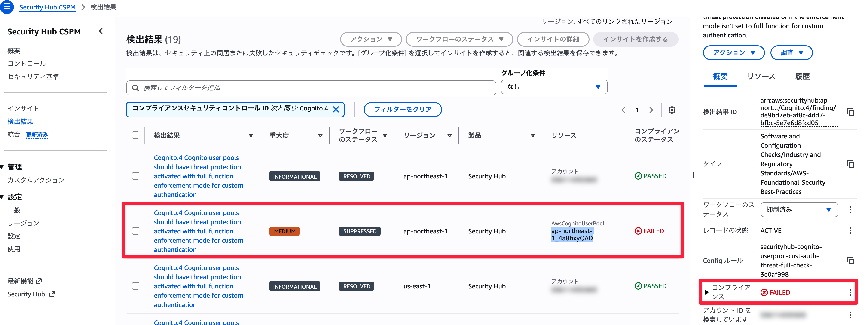
Task: Check the us-east-1 finding row
Action: click(135, 286)
